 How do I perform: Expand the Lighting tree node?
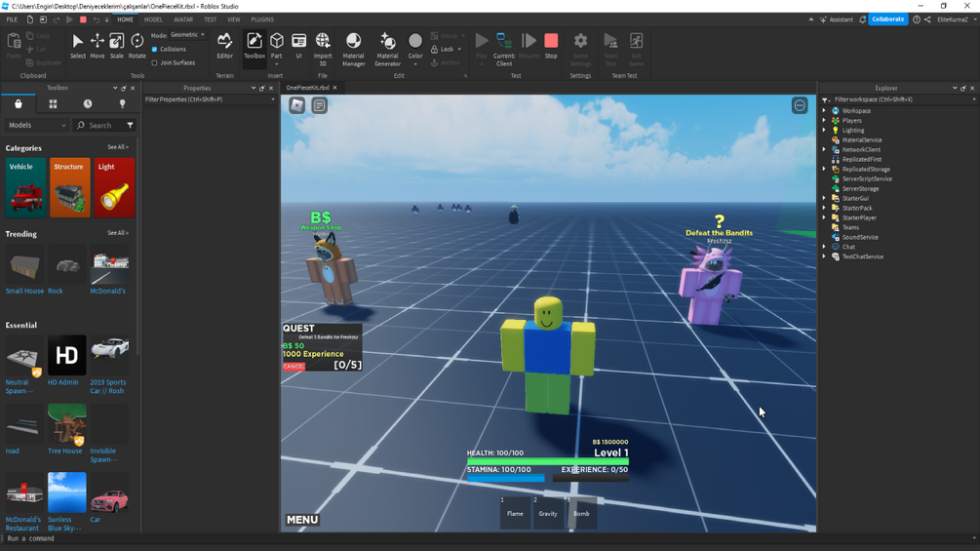824,130
